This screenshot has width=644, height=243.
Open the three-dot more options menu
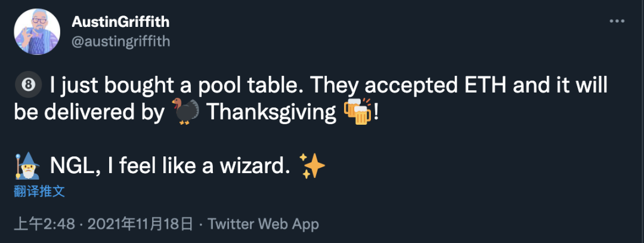point(616,21)
